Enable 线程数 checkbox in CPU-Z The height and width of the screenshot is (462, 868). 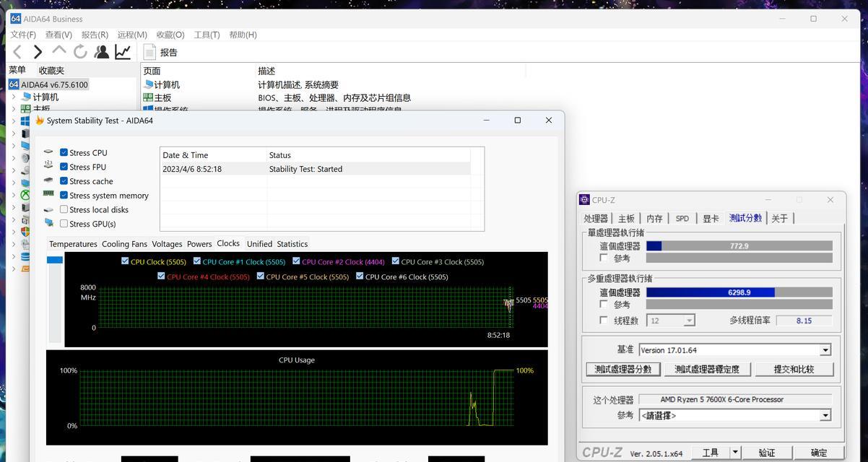604,321
